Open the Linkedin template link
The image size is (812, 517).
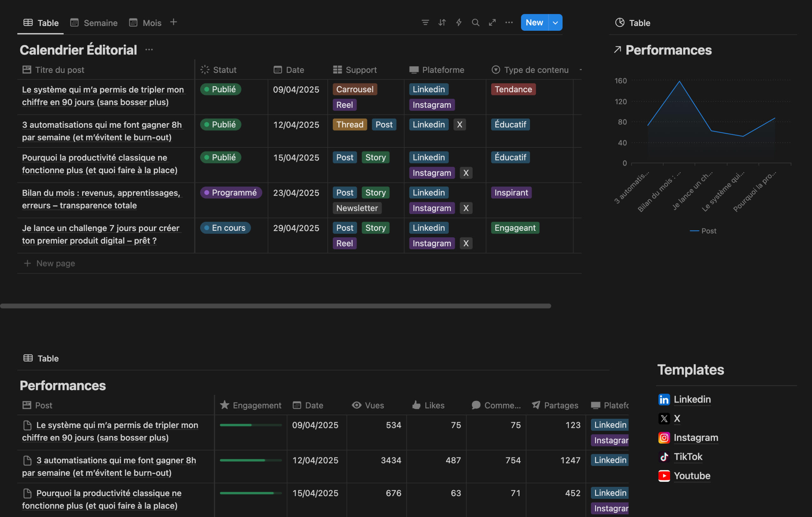[692, 399]
